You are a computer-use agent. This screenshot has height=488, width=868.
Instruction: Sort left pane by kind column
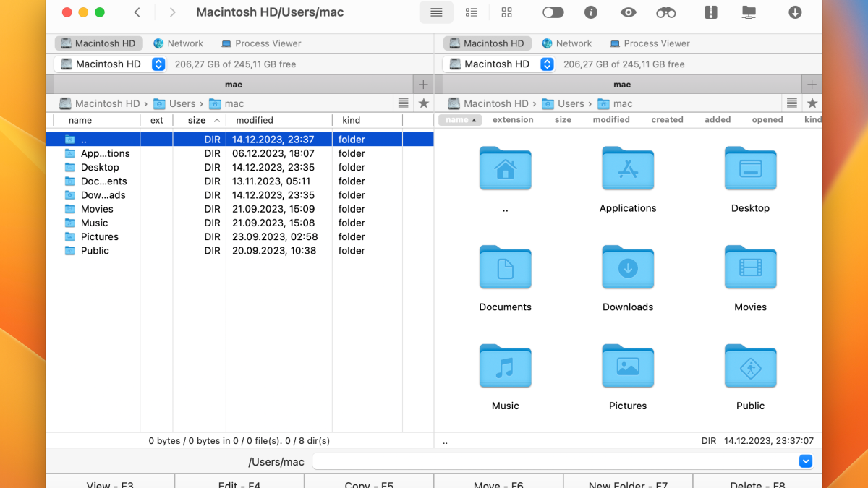[367, 120]
